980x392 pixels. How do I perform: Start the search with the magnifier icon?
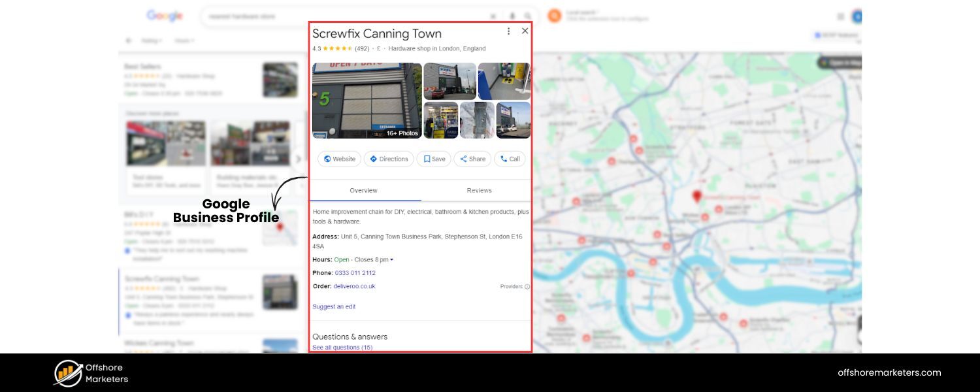click(x=528, y=16)
